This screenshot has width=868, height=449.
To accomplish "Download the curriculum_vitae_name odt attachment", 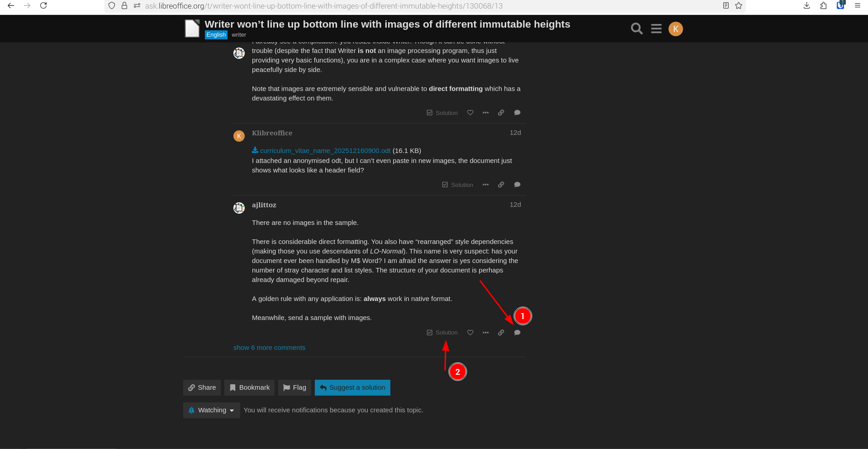I will [325, 151].
